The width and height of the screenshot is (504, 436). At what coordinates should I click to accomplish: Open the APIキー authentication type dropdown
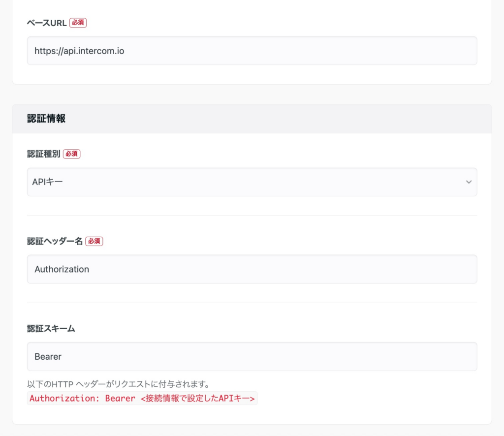(246, 182)
